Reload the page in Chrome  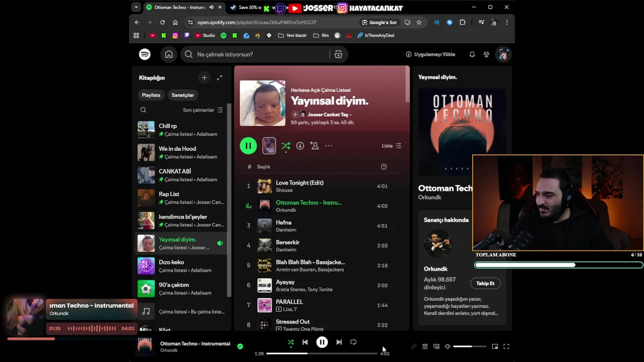coord(163,22)
